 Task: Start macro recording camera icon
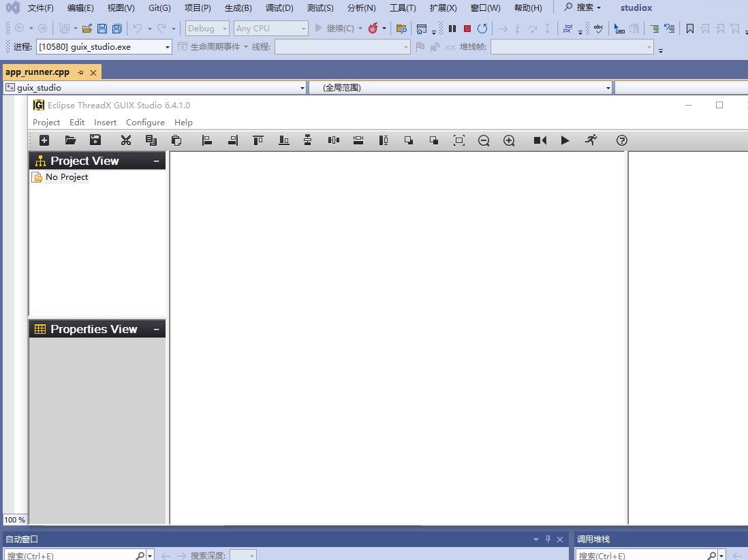pos(540,140)
